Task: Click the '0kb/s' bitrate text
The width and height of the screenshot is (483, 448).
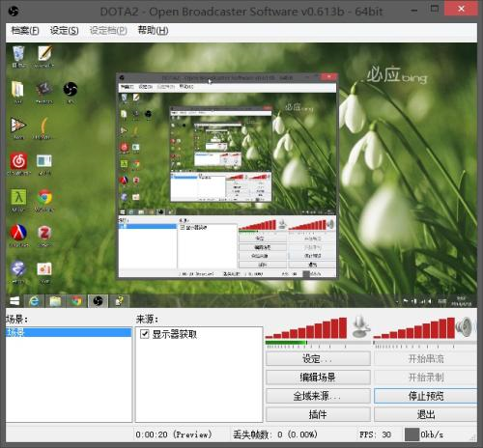Action: [432, 434]
